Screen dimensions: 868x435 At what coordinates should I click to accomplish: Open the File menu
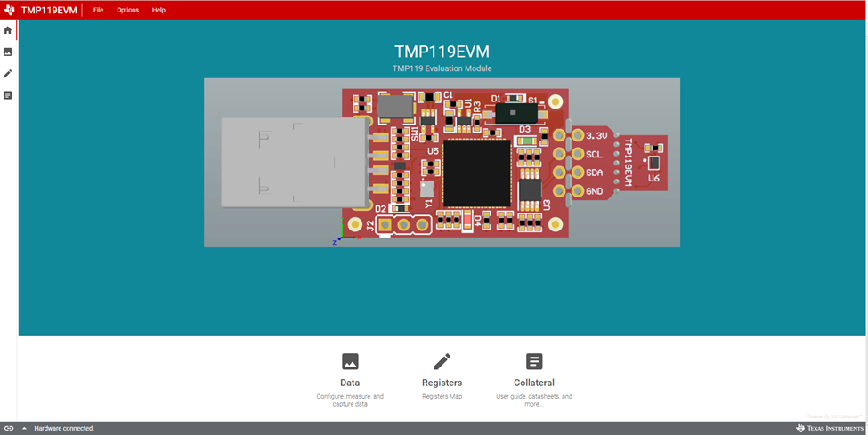[98, 10]
